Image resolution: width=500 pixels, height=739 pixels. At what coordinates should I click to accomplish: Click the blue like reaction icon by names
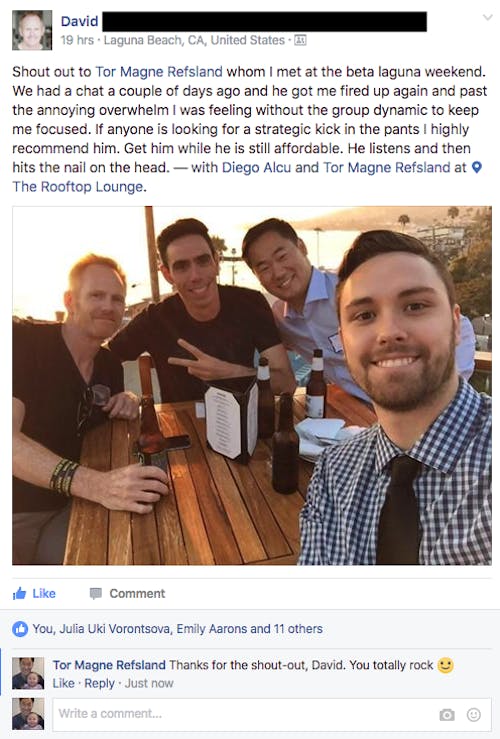20,629
